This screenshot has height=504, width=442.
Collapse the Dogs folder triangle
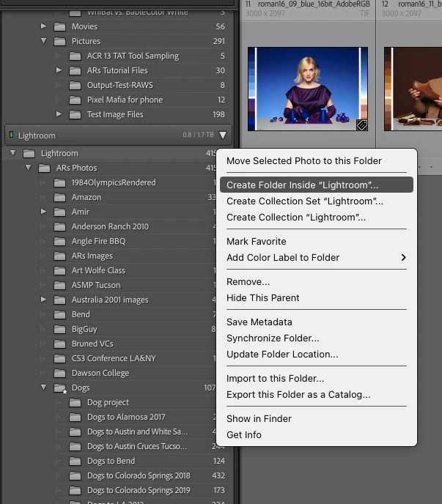43,388
